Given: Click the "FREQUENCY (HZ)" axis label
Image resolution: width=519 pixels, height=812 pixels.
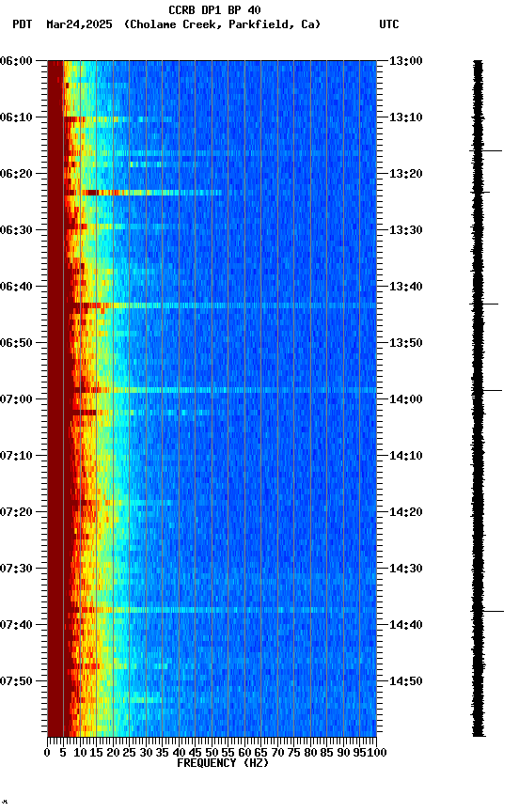Looking at the screenshot, I should click(223, 763).
